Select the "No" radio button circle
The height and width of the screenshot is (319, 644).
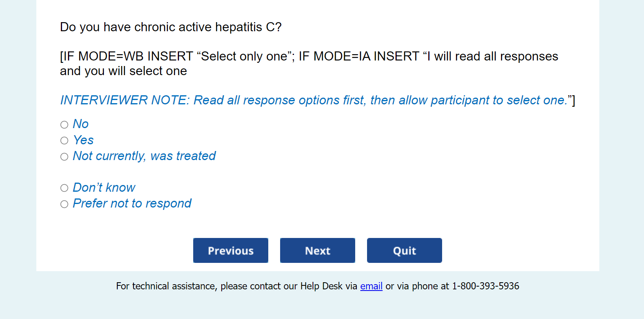coord(64,125)
